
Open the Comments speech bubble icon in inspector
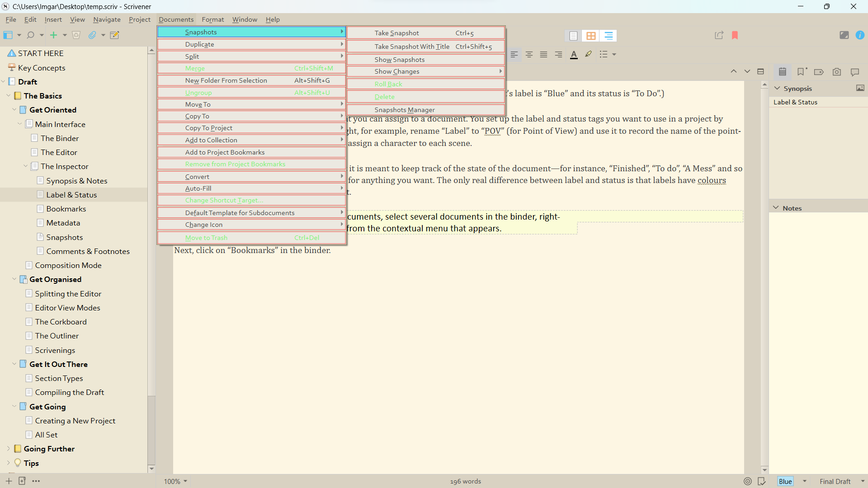pyautogui.click(x=855, y=72)
